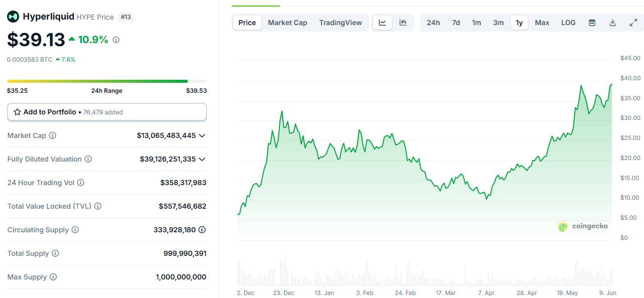The height and width of the screenshot is (298, 644).
Task: Choose the 3m time range
Action: (x=498, y=23)
